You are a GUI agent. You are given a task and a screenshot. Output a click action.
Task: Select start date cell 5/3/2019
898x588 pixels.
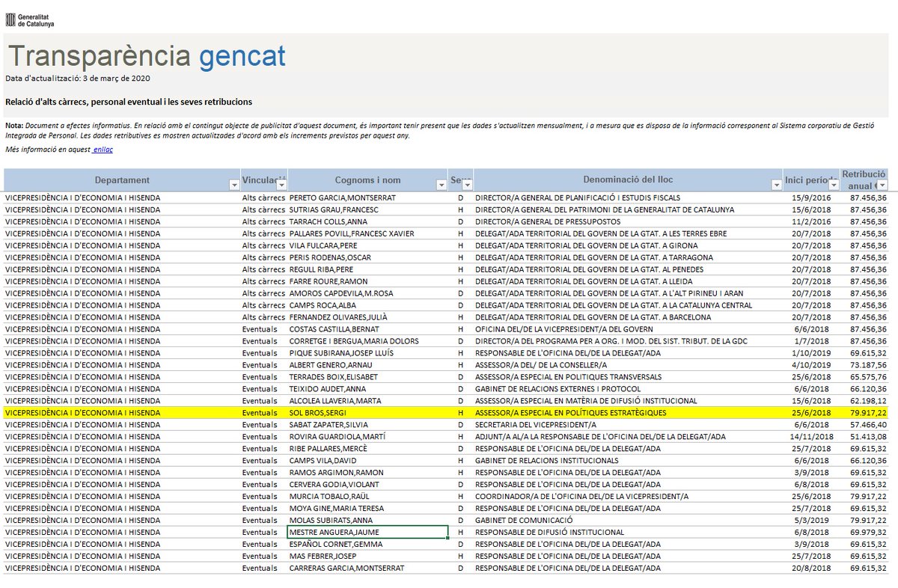811,520
